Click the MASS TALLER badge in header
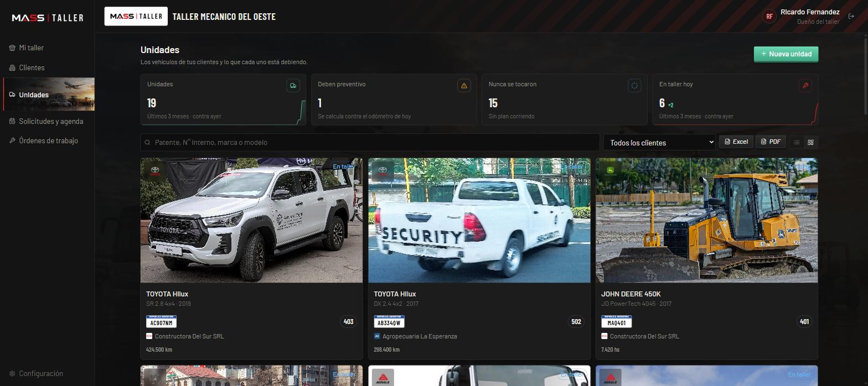 (x=136, y=17)
